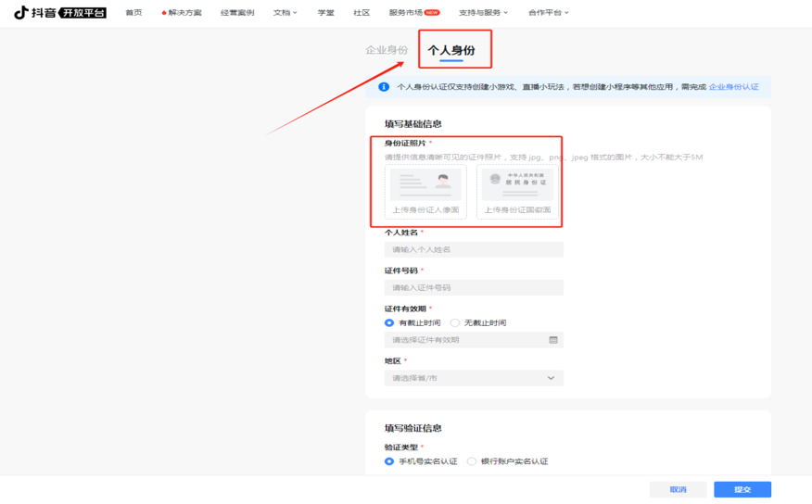Click the 取消 cancel button

[678, 489]
